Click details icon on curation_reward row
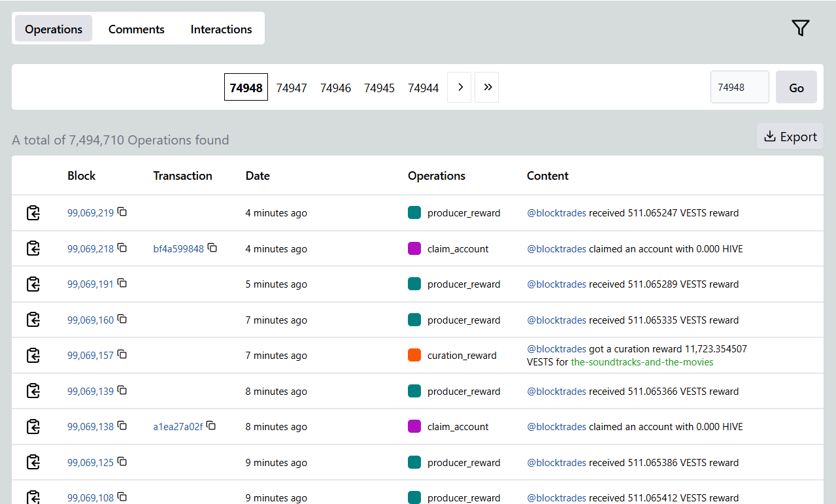Image resolution: width=836 pixels, height=504 pixels. [33, 356]
